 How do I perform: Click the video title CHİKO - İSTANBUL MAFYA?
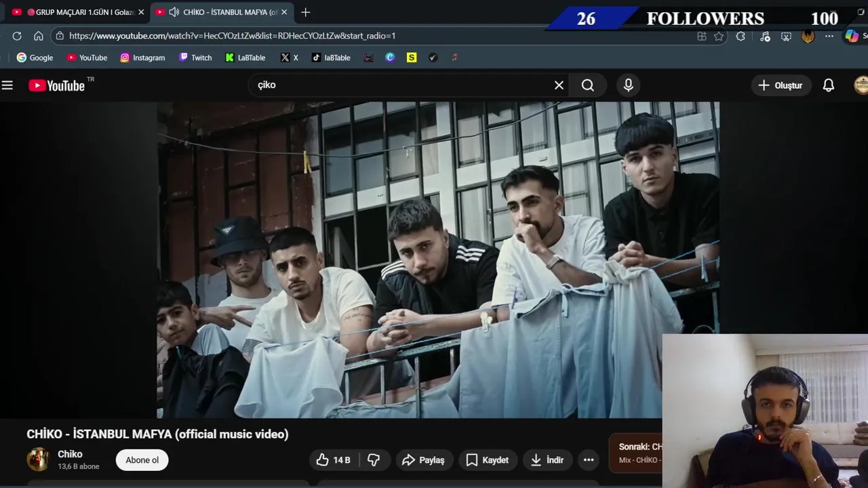[x=157, y=434]
